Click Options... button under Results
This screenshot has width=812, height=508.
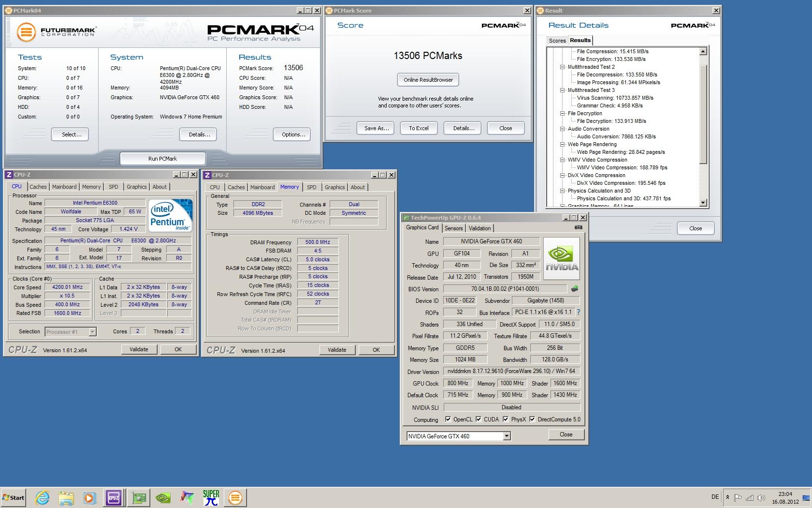[292, 134]
